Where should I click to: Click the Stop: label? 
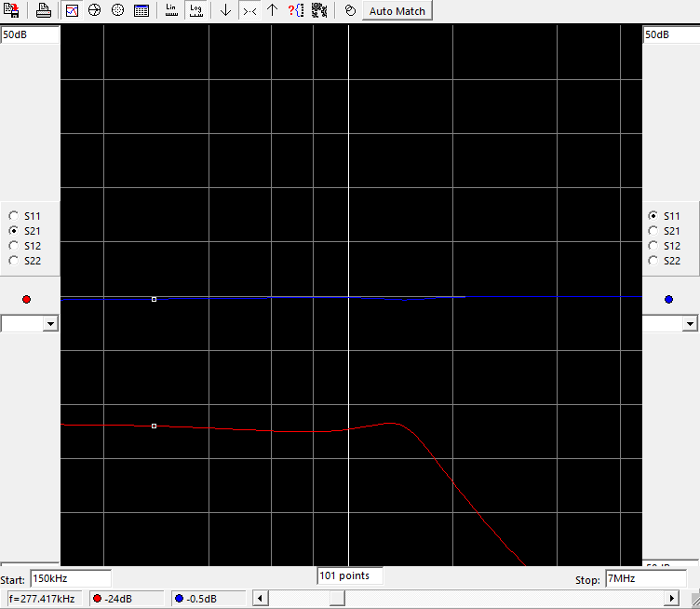pyautogui.click(x=587, y=580)
